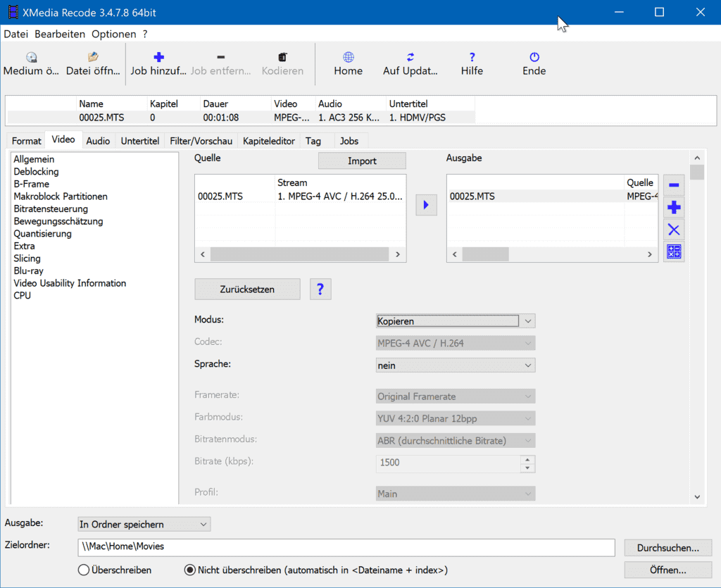Switch to the Audio tab
721x588 pixels.
click(98, 141)
